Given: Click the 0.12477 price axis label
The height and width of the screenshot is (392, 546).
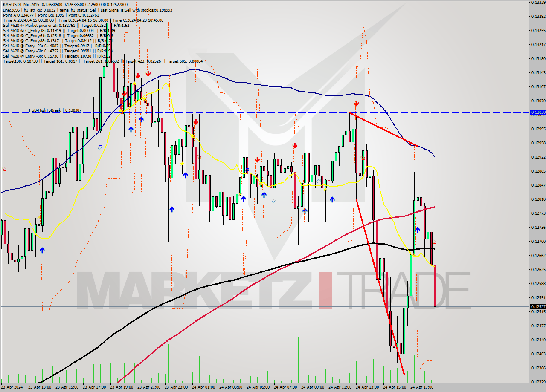Looking at the screenshot, I should (x=538, y=326).
